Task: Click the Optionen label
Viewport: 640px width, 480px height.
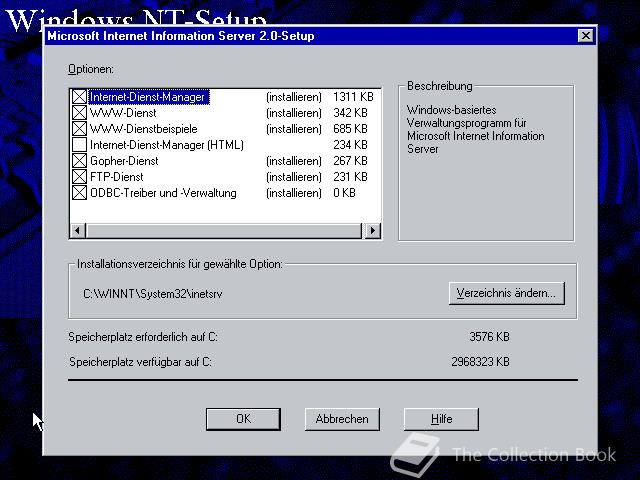Action: pos(91,69)
